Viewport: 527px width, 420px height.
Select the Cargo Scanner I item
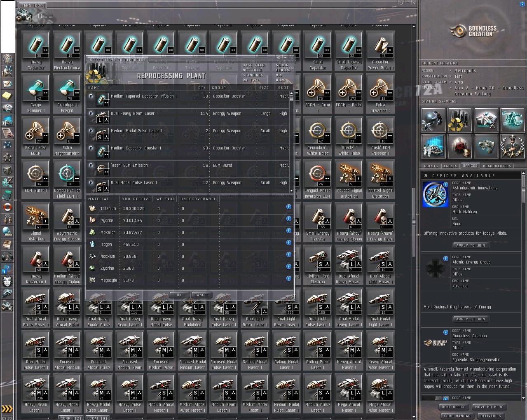pos(36,94)
